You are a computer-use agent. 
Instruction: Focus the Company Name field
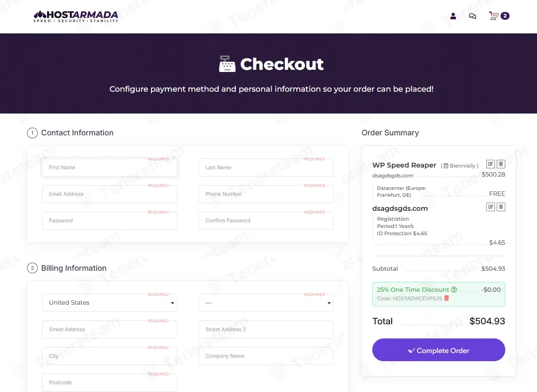(x=266, y=356)
